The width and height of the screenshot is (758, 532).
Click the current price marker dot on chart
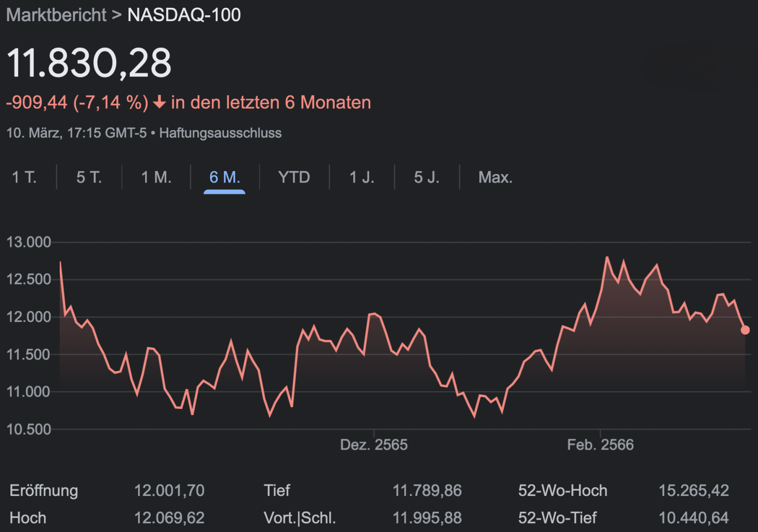coord(745,329)
